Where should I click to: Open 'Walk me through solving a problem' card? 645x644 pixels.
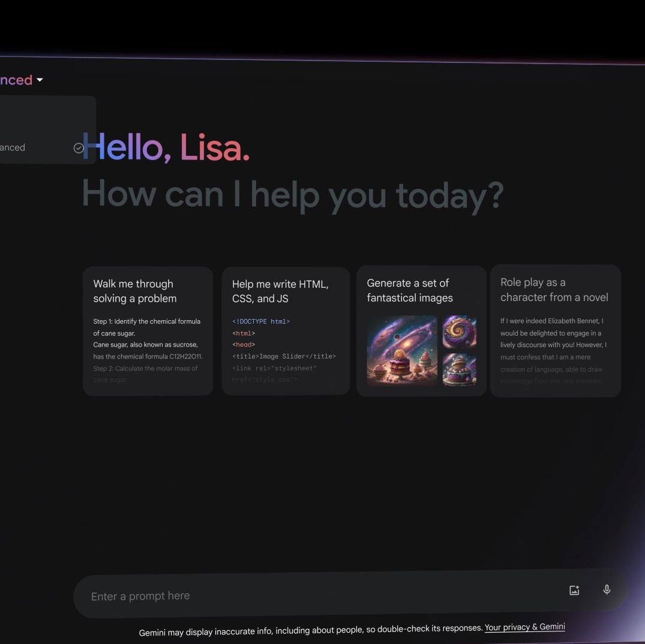pyautogui.click(x=148, y=331)
